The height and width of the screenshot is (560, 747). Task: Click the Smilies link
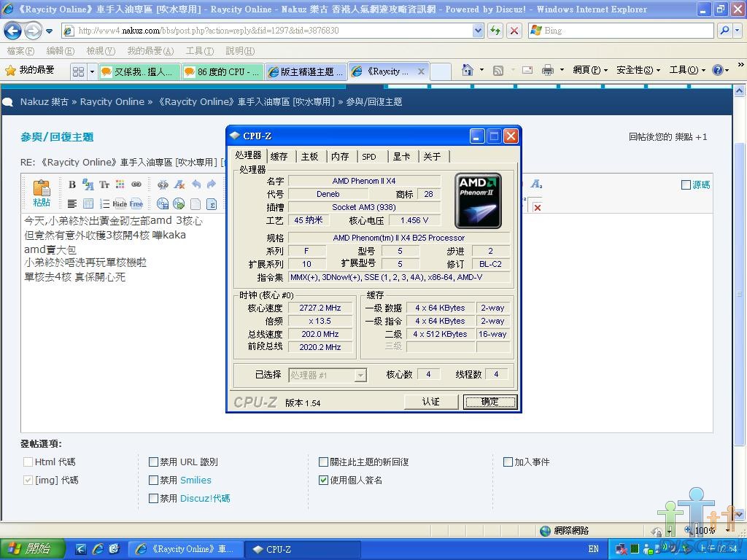(x=196, y=480)
